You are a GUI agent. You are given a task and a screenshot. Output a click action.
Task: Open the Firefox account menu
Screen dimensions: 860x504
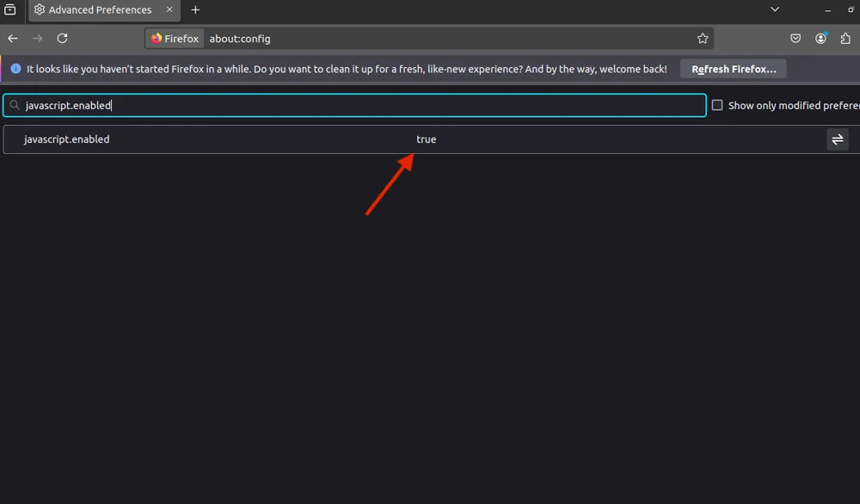(x=820, y=38)
